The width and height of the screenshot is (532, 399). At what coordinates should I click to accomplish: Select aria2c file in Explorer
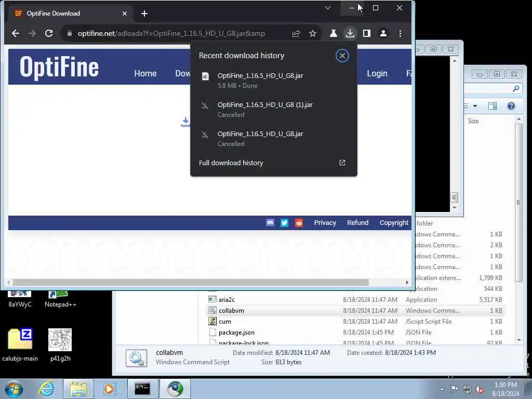tap(227, 300)
